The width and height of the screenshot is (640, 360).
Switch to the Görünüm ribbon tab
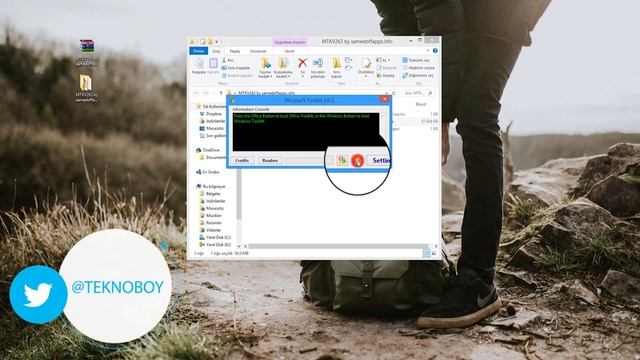click(x=258, y=51)
